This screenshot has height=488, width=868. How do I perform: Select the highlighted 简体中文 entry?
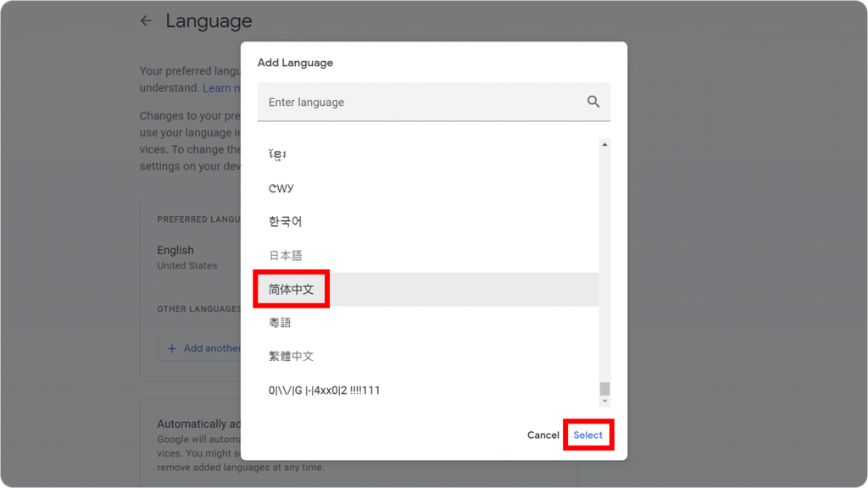pos(292,289)
